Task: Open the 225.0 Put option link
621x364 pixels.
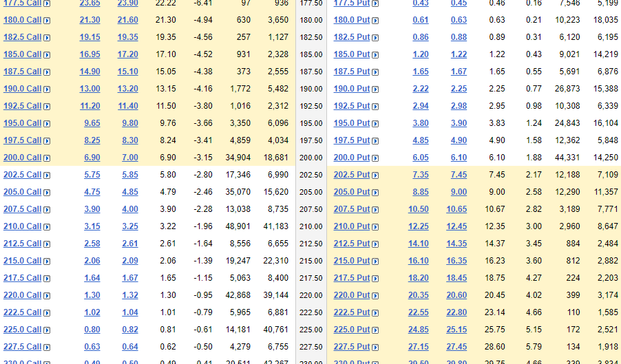Action: pyautogui.click(x=352, y=330)
